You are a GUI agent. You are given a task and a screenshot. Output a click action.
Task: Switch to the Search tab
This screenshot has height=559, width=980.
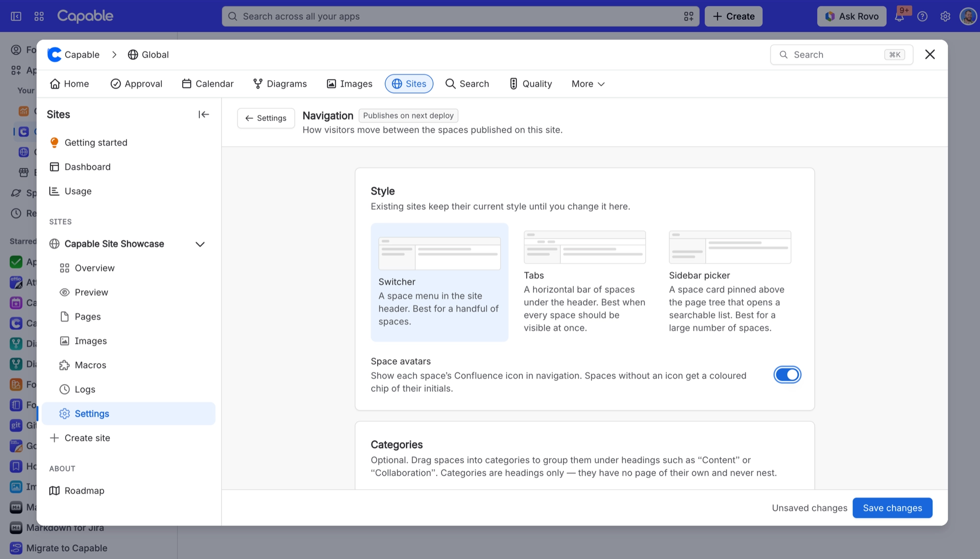467,84
